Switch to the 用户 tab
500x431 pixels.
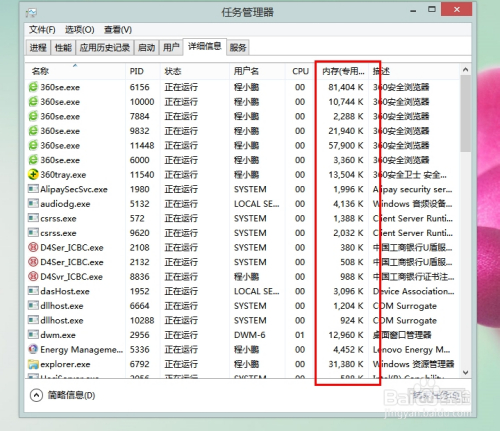[171, 48]
